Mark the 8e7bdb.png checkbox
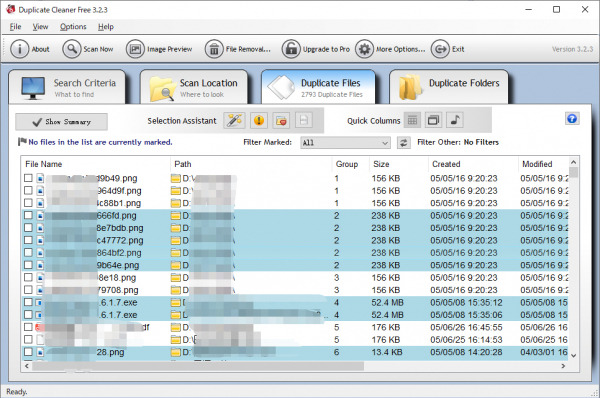 (28, 228)
